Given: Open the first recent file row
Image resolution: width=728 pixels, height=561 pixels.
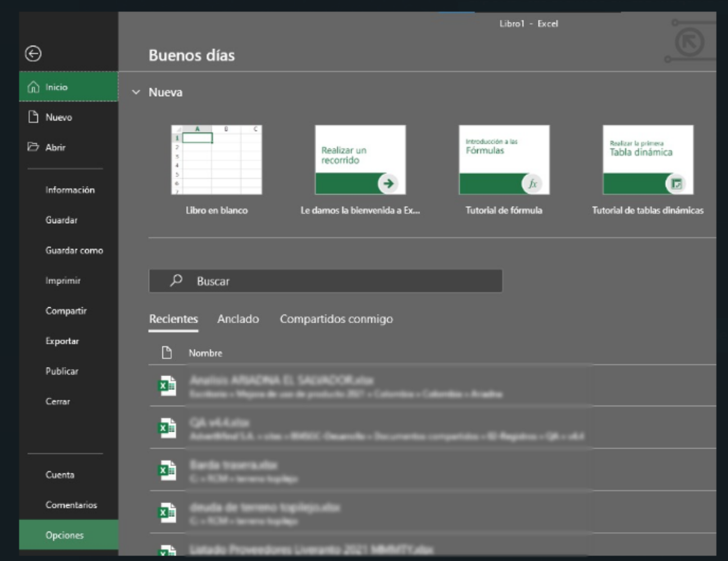Looking at the screenshot, I should tap(432, 386).
